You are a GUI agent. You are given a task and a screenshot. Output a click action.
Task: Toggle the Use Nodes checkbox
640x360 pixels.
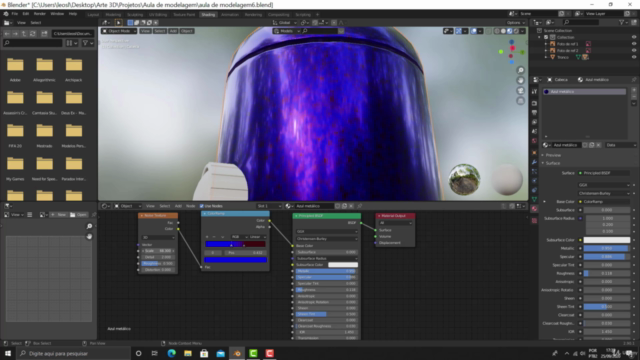202,206
